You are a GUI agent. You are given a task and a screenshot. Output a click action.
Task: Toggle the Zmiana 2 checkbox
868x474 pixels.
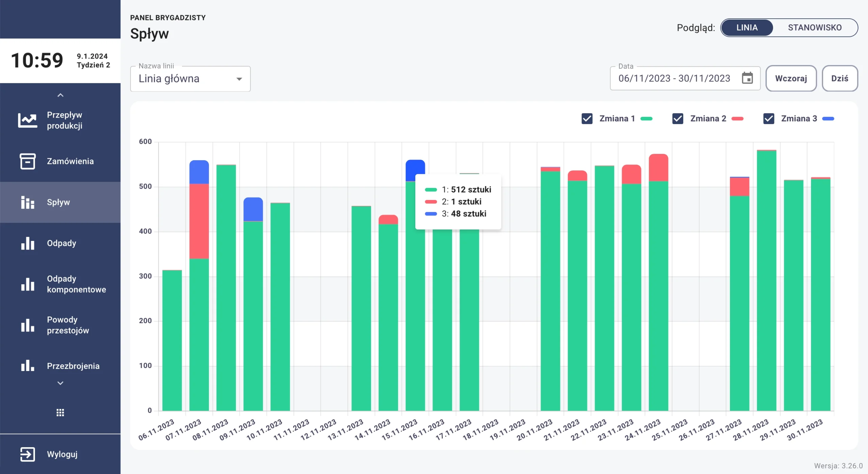coord(678,119)
